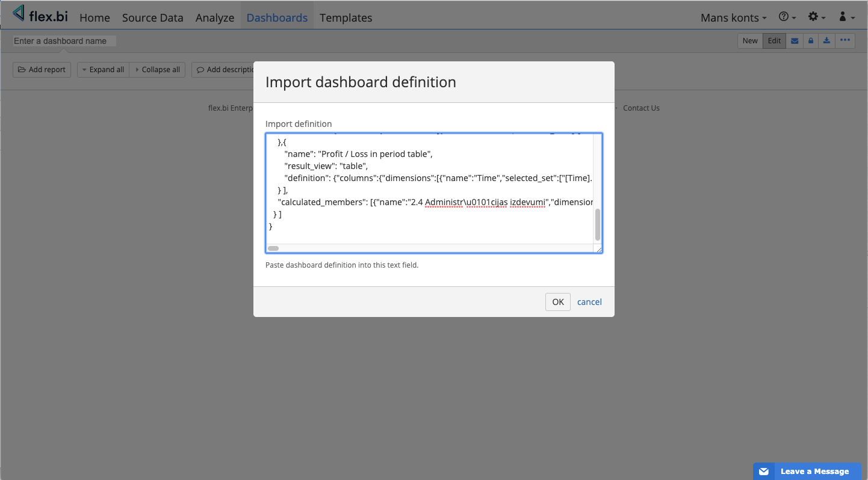This screenshot has width=868, height=480.
Task: Click the Enter a dashboard name field
Action: [x=64, y=41]
